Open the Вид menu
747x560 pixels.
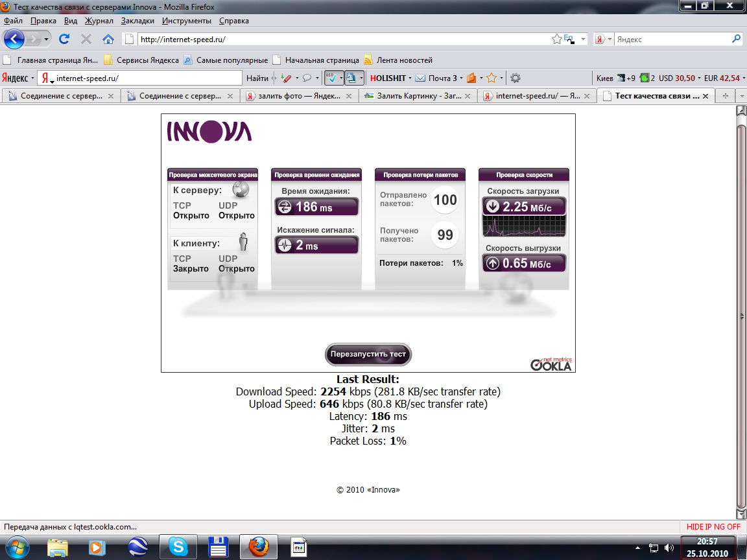point(71,21)
